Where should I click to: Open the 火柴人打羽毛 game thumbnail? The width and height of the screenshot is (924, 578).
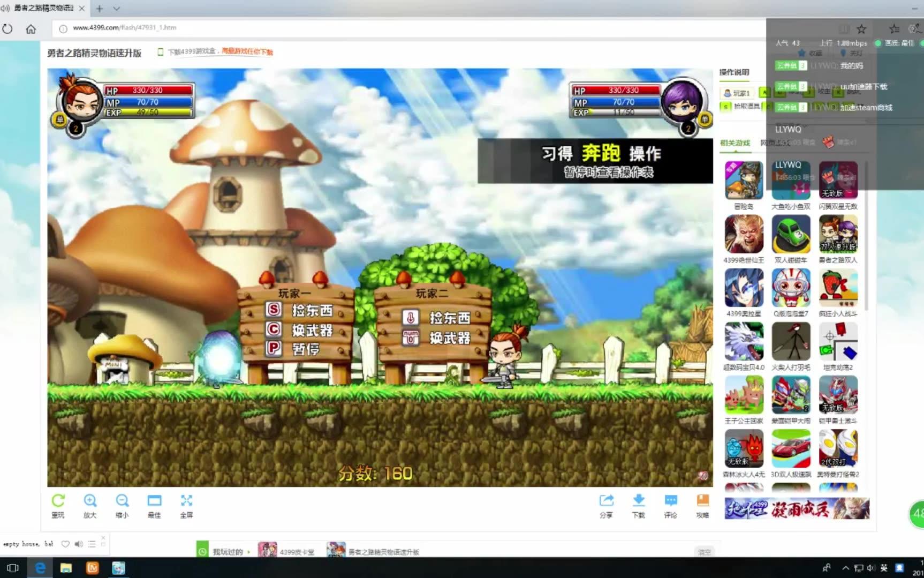[791, 342]
